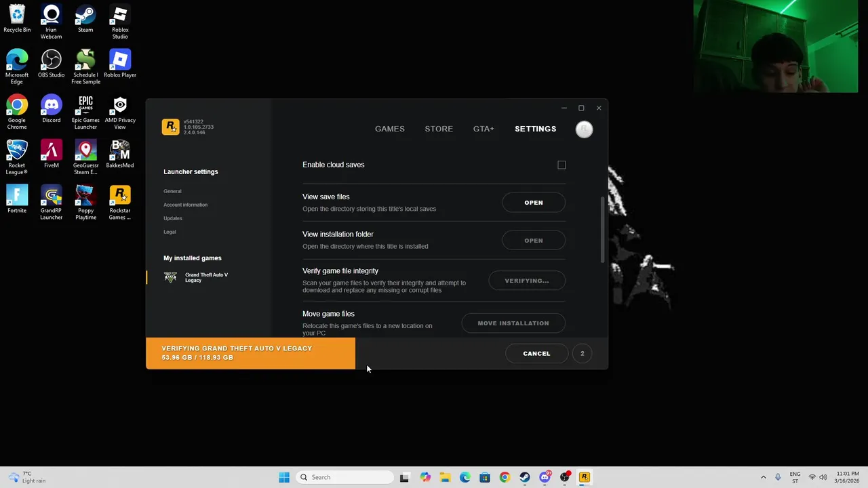This screenshot has width=868, height=488.
Task: Show hidden tray icons chevron
Action: pyautogui.click(x=763, y=477)
